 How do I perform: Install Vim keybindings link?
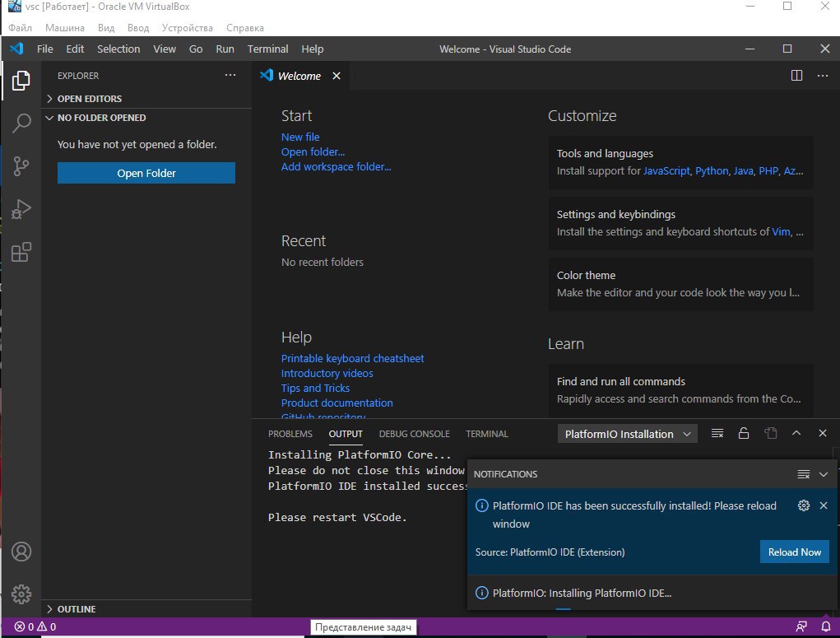click(x=781, y=231)
